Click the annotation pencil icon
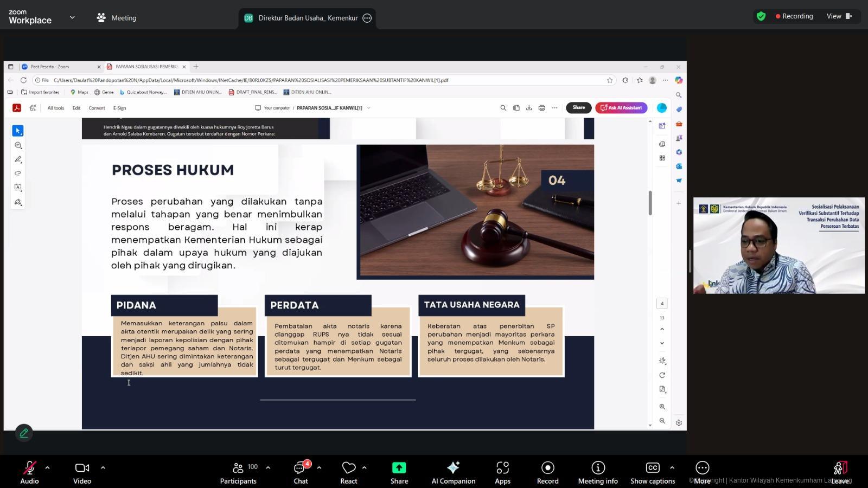868x488 pixels. coord(24,433)
